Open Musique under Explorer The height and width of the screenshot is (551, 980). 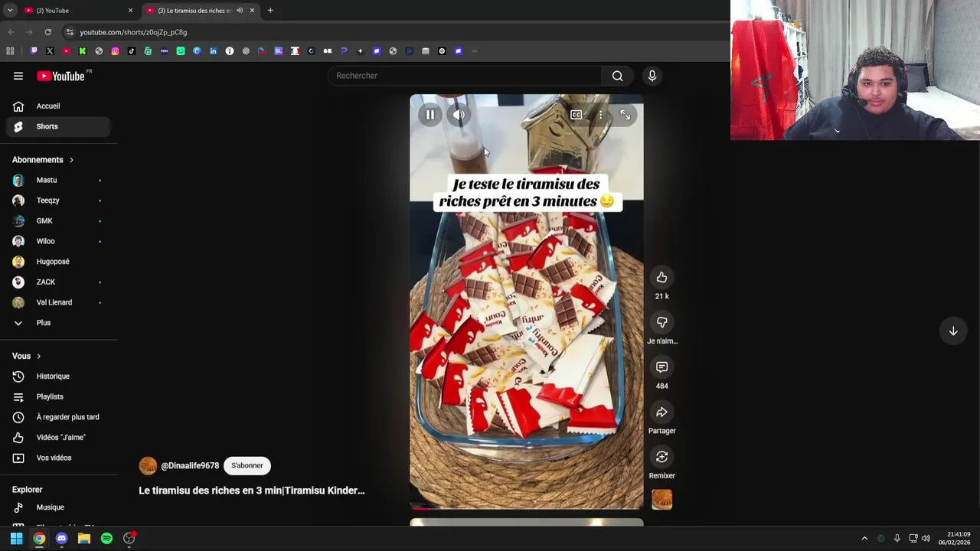tap(58, 507)
